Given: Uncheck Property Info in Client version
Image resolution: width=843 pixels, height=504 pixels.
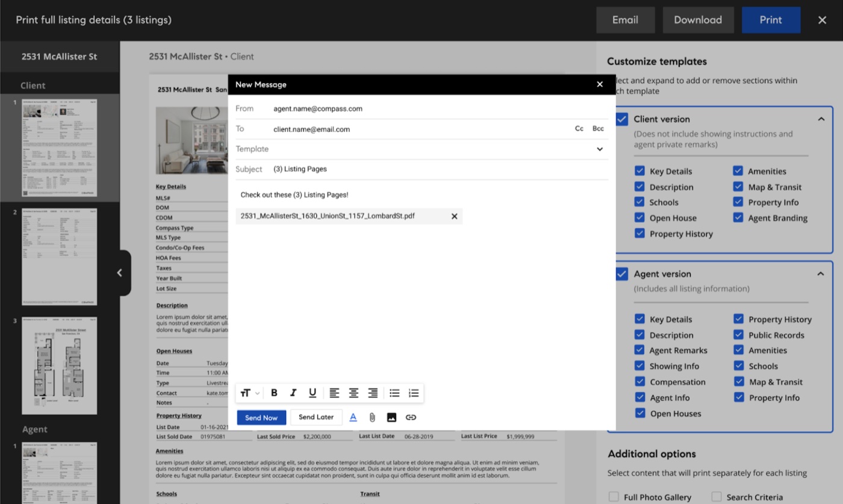Looking at the screenshot, I should 738,202.
